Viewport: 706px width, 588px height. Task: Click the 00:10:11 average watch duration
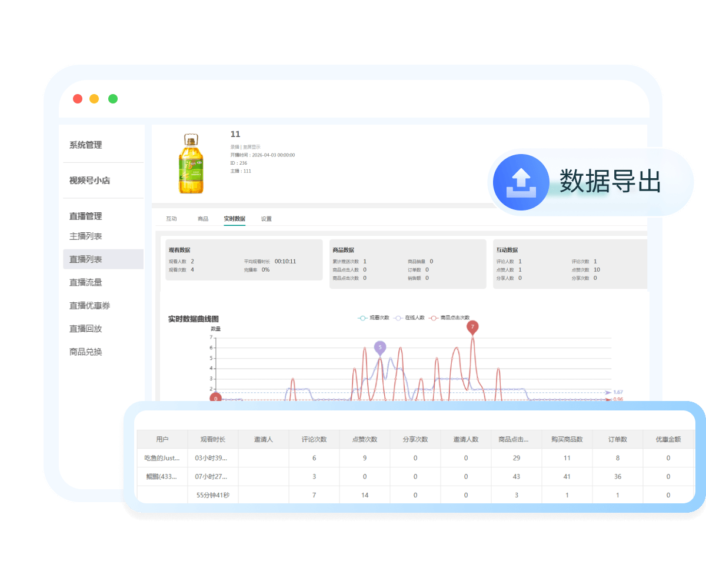[x=285, y=261]
